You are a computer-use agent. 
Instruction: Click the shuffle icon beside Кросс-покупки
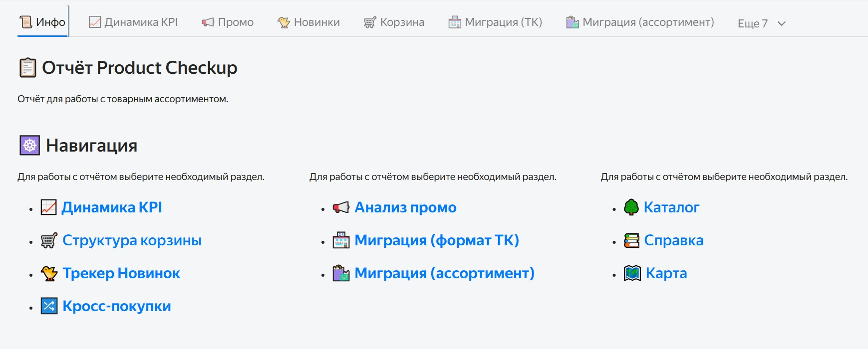[49, 306]
